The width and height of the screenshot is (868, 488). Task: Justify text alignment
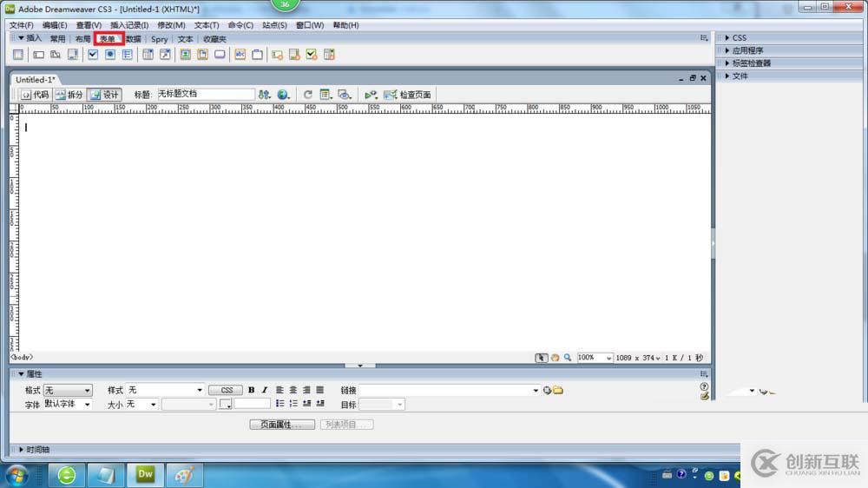pyautogui.click(x=320, y=390)
